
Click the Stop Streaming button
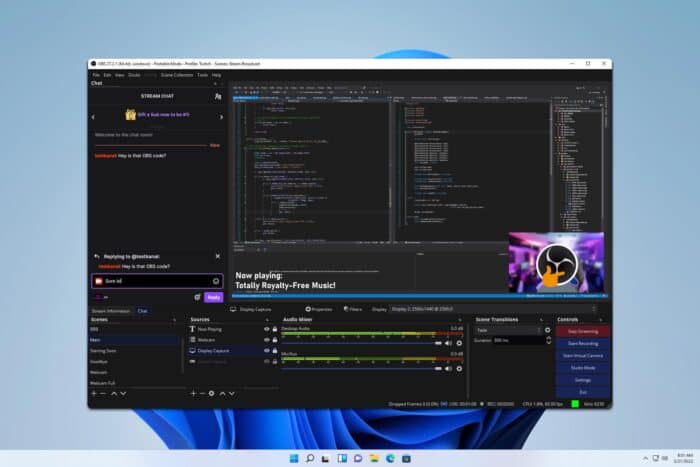point(583,331)
